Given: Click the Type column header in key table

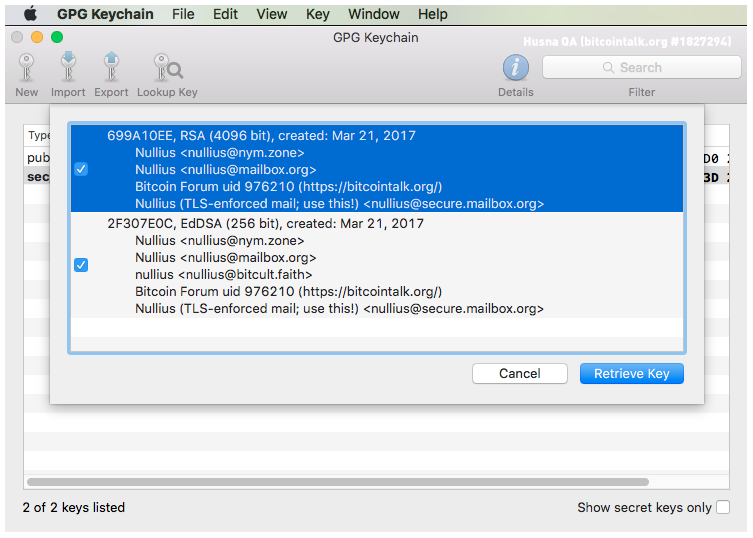Looking at the screenshot, I should (38, 135).
